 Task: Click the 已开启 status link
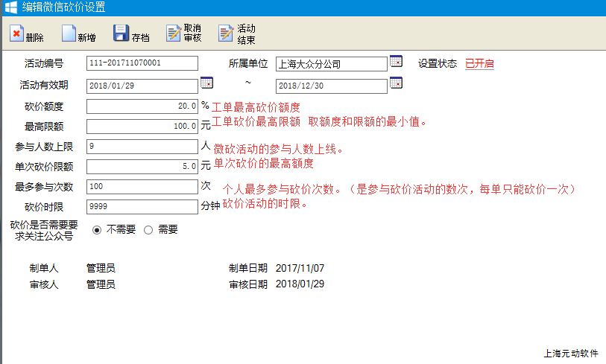479,64
